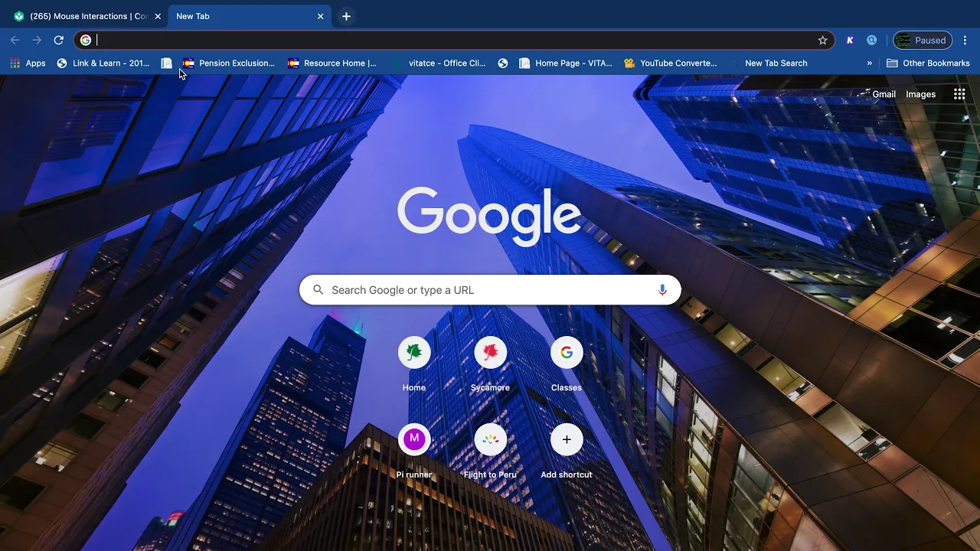Close the Mouse Interactions tab
The image size is (980, 551).
tap(158, 16)
